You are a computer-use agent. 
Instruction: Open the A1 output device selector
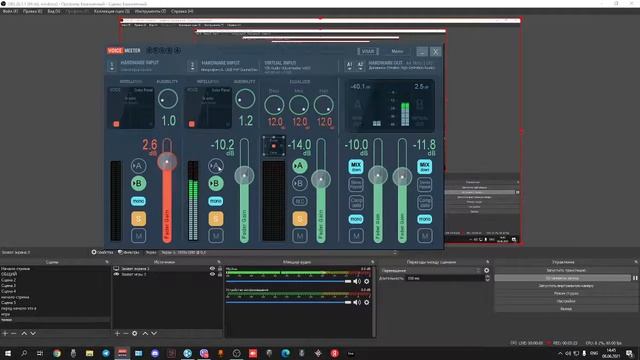[349, 65]
